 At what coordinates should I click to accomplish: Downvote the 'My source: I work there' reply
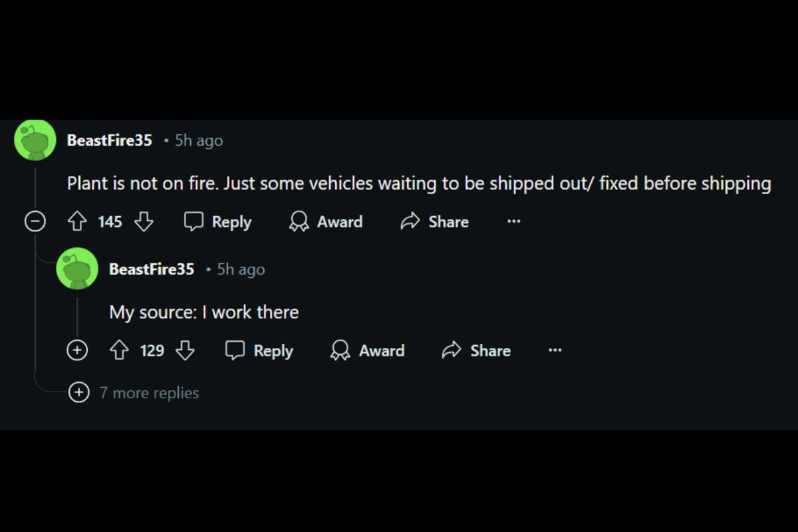(x=185, y=350)
